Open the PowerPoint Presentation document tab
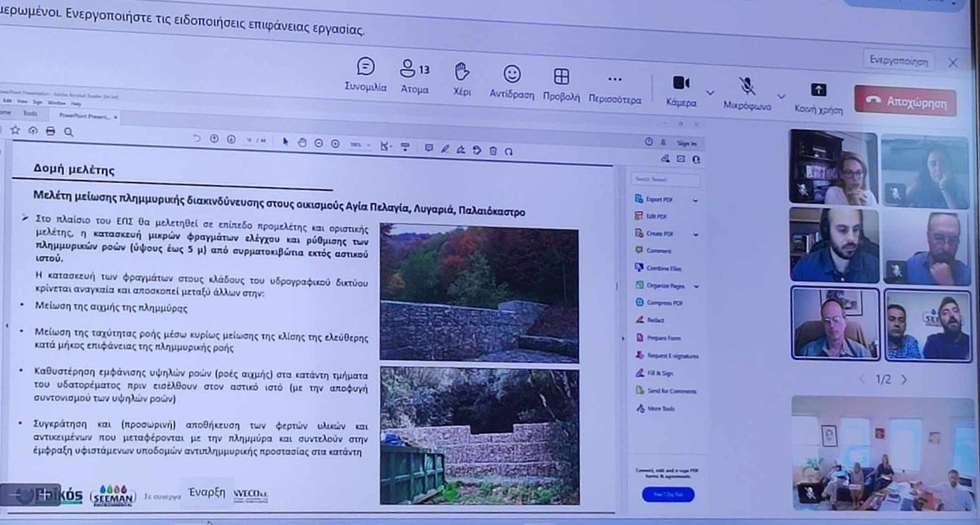The image size is (980, 525). [x=84, y=116]
